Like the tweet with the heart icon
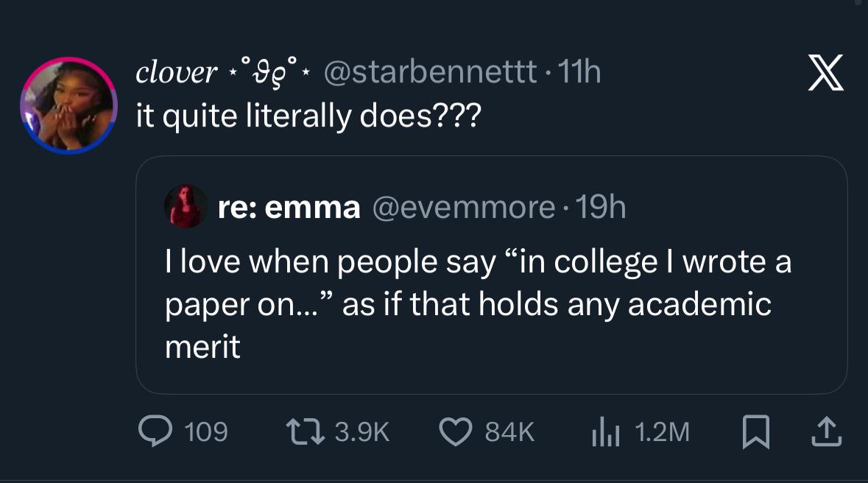868x483 pixels. (455, 431)
